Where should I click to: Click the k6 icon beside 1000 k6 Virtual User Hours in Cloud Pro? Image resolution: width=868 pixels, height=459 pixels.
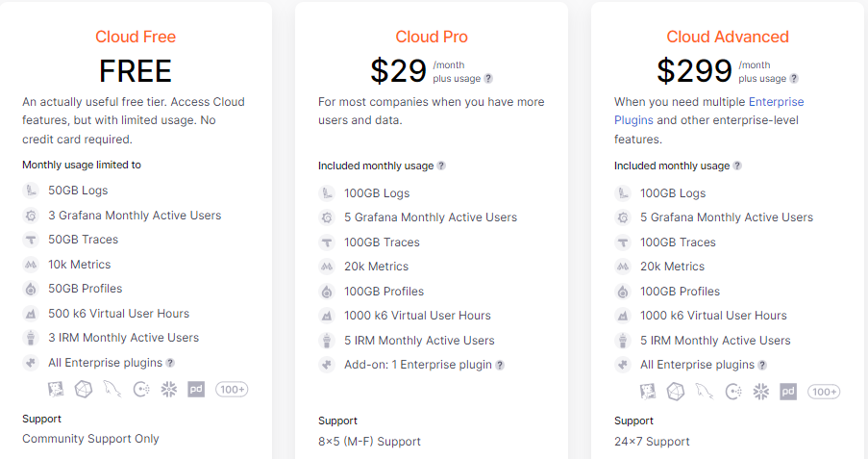327,316
